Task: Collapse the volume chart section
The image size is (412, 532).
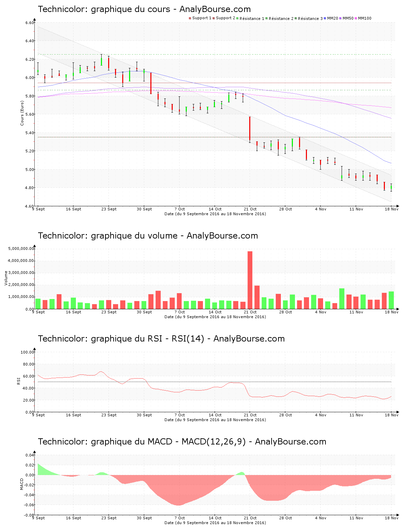Action: (148, 236)
